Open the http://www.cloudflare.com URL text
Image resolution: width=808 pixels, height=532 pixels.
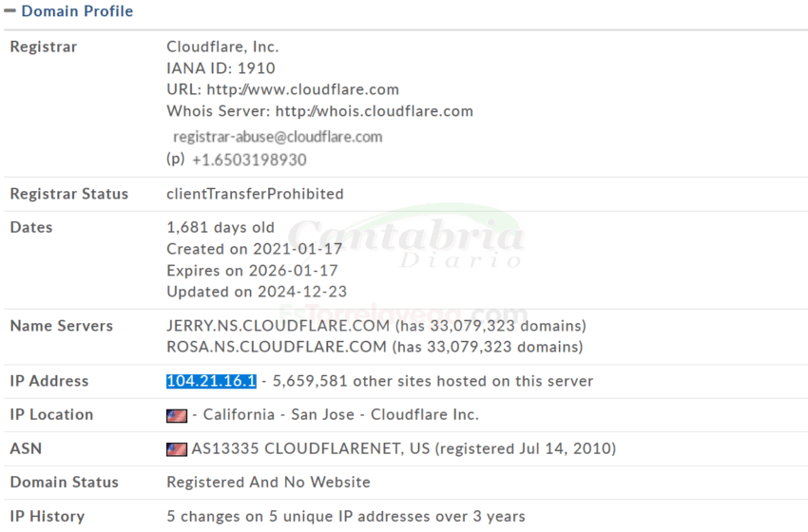click(x=303, y=89)
